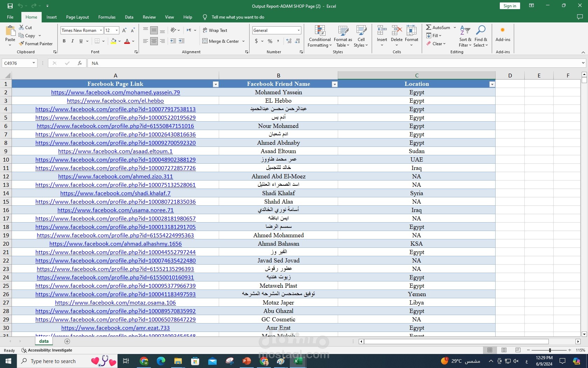Expand the formula bar
The image size is (588, 368).
click(583, 63)
